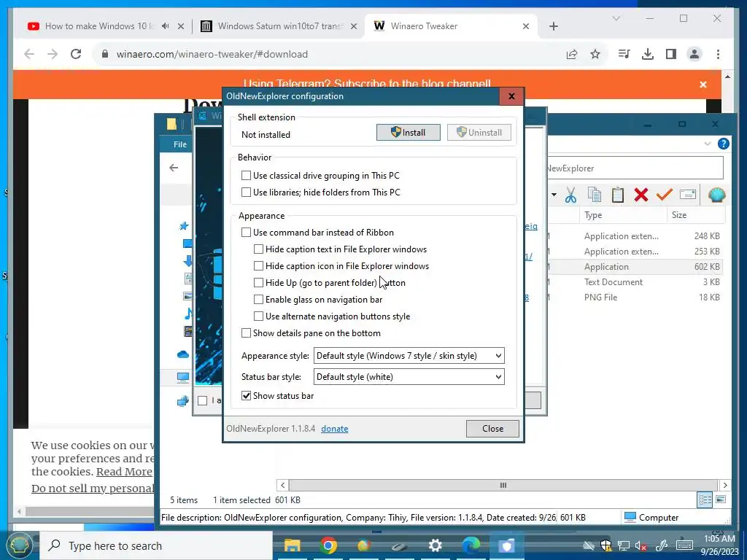Open Microsoft Edge from the taskbar
This screenshot has height=560, width=747.
471,545
